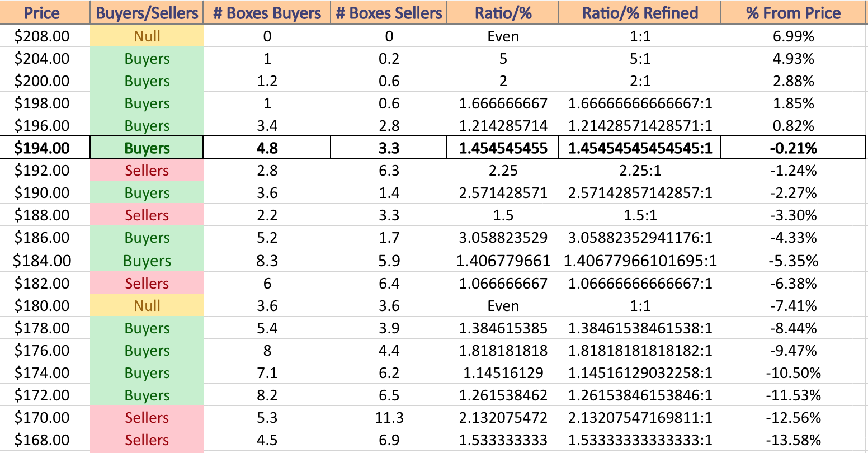Select the refined ratio 1.5:1 cell
Viewport: 868px width, 453px height.
(640, 215)
